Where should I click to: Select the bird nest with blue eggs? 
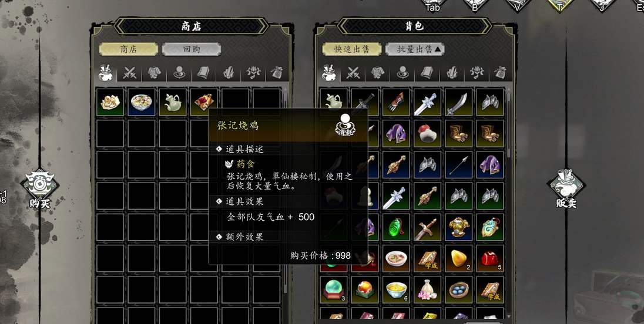(458, 289)
